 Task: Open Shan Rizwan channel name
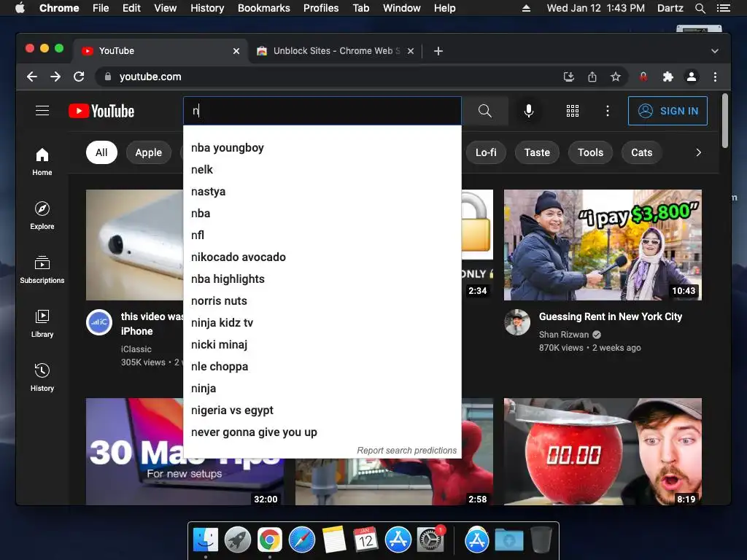pyautogui.click(x=564, y=335)
